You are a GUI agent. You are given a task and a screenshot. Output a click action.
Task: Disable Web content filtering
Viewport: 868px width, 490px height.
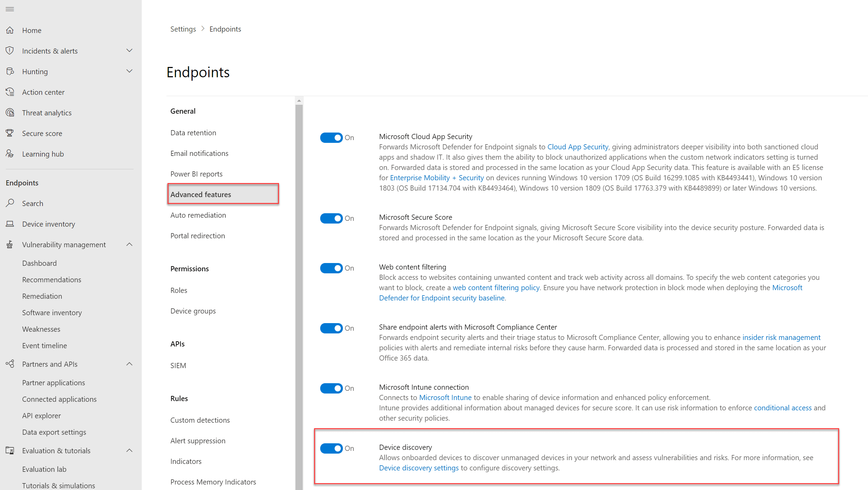point(331,268)
